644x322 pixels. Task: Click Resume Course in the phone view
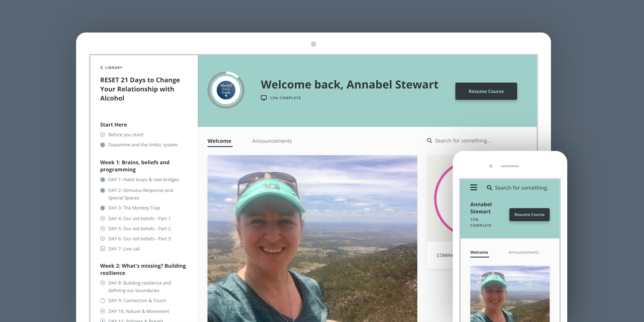pos(530,215)
